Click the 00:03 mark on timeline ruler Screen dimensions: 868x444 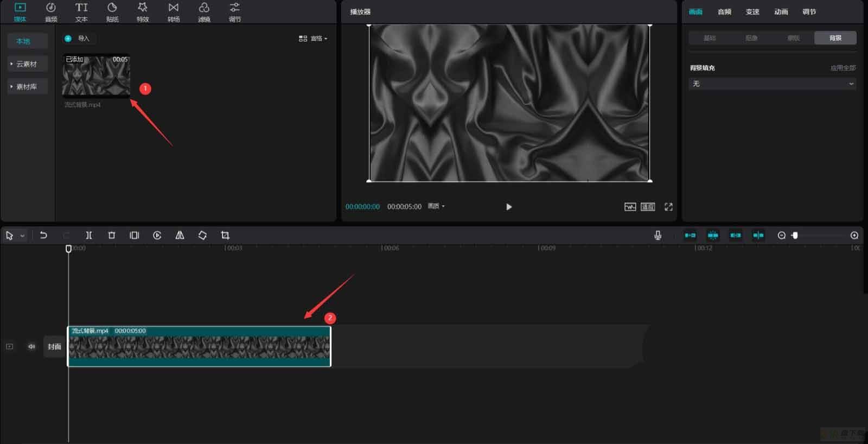pyautogui.click(x=234, y=248)
